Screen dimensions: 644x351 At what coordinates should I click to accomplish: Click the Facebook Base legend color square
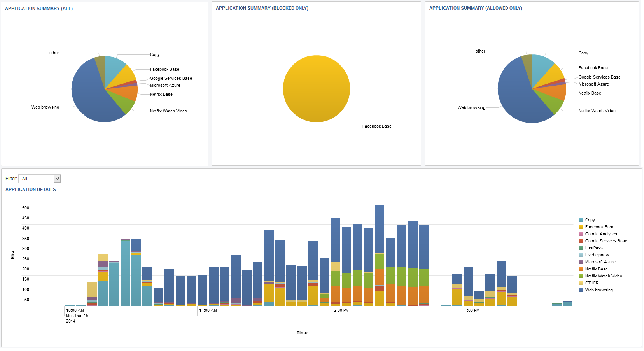pos(581,227)
